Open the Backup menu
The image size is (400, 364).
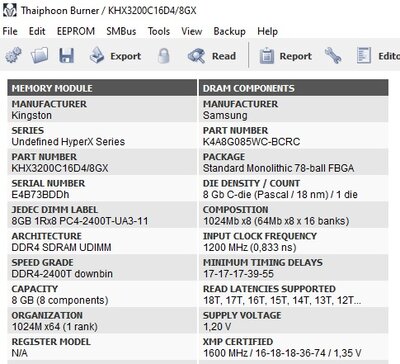(x=230, y=31)
